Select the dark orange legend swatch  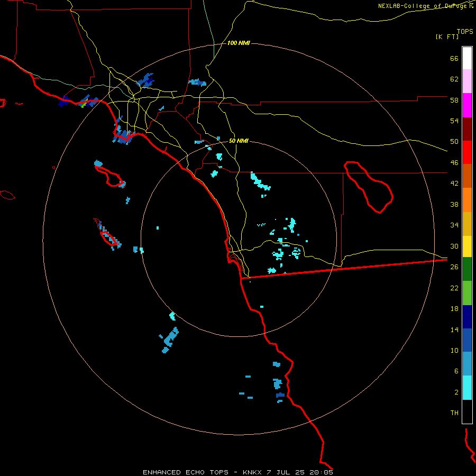coord(467,176)
